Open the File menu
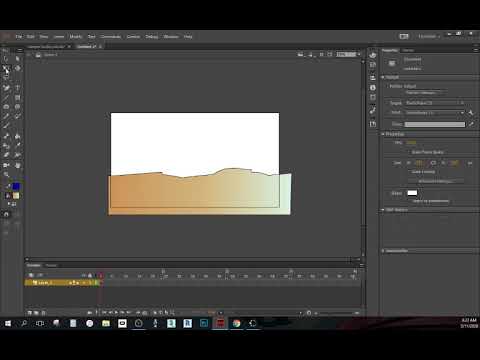This screenshot has height=360, width=480. [x=19, y=36]
